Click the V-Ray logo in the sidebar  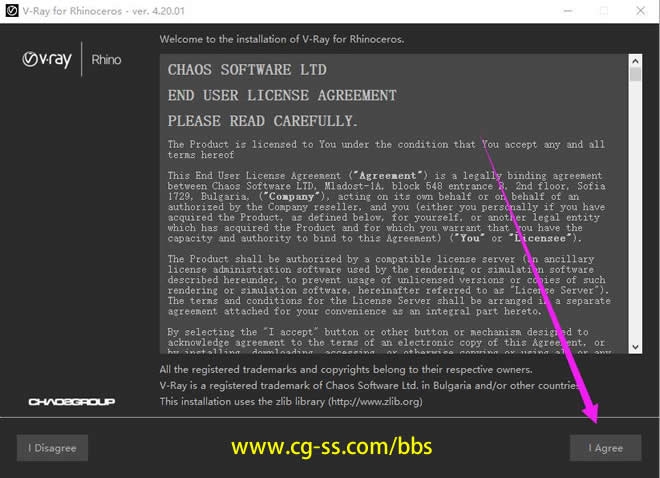point(47,59)
